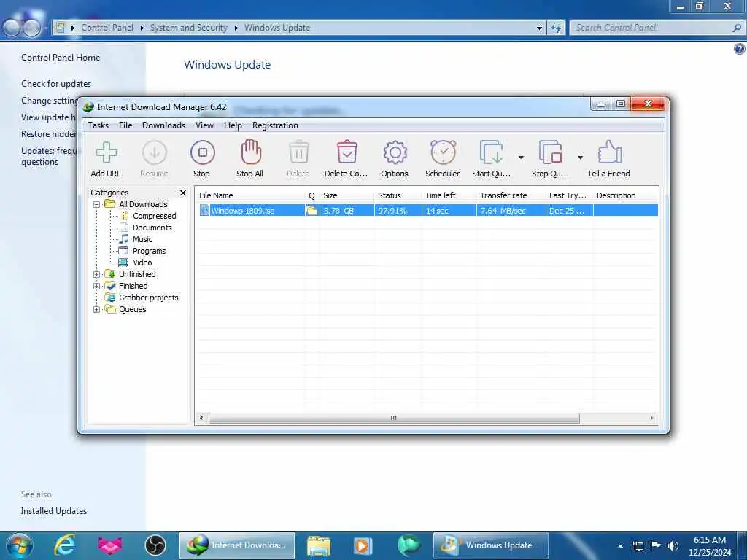
Task: Click the Delete Completed toolbar icon
Action: [x=347, y=152]
